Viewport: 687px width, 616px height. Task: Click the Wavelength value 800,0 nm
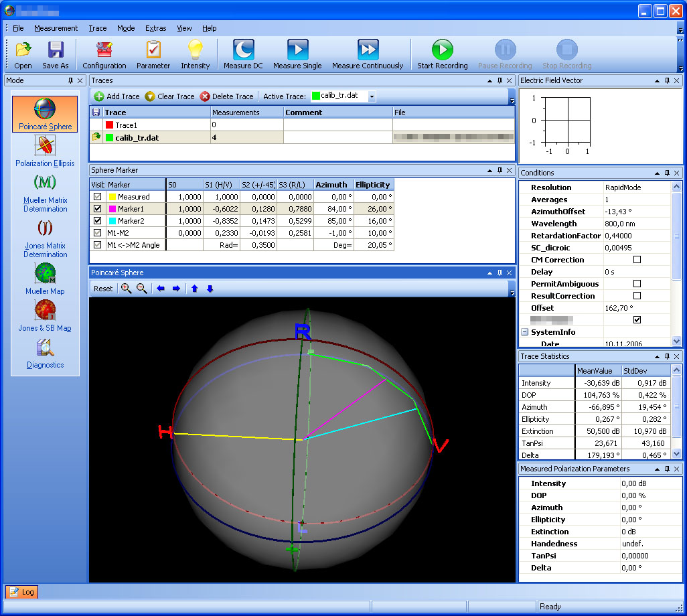click(620, 224)
